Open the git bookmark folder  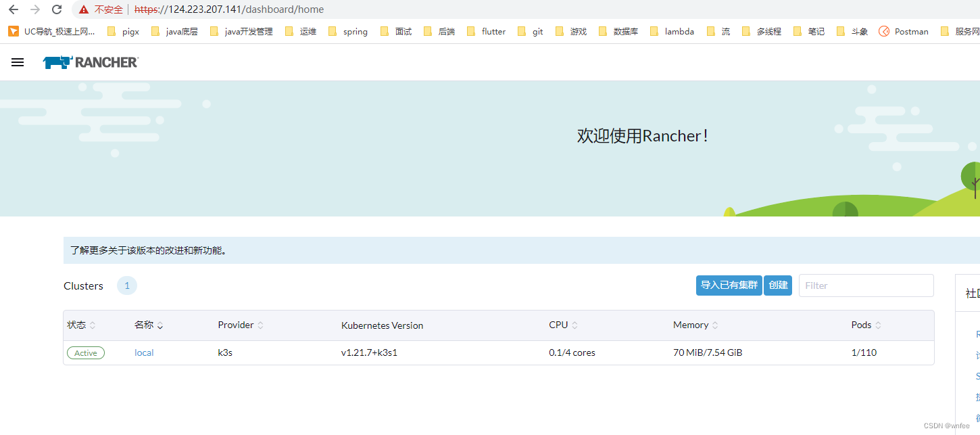(x=530, y=31)
